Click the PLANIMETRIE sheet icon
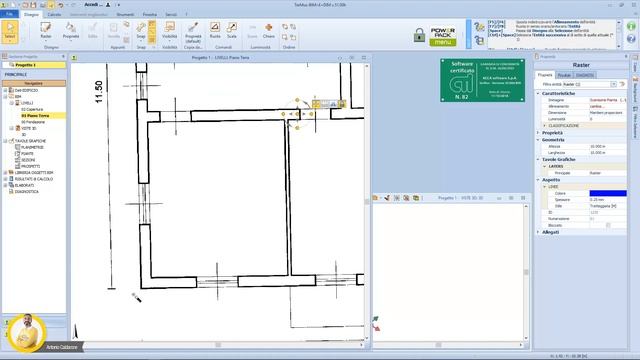This screenshot has width=640, height=360. pos(18,147)
